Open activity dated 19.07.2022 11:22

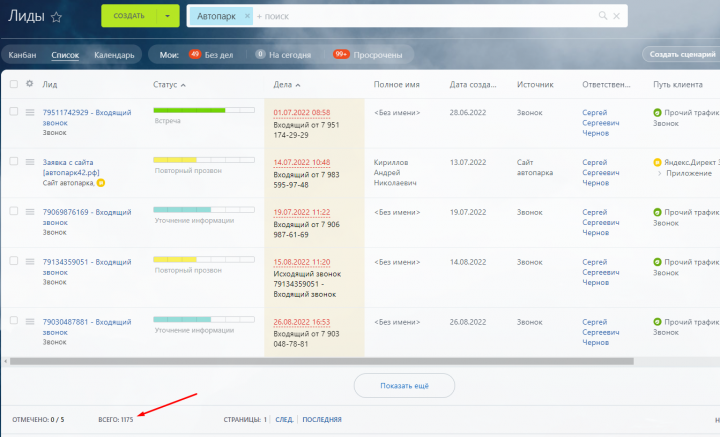(302, 212)
